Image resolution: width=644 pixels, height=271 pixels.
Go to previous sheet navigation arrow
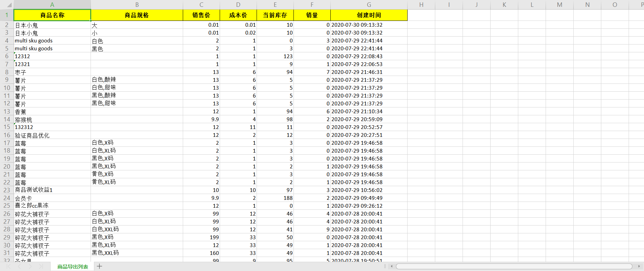19,266
